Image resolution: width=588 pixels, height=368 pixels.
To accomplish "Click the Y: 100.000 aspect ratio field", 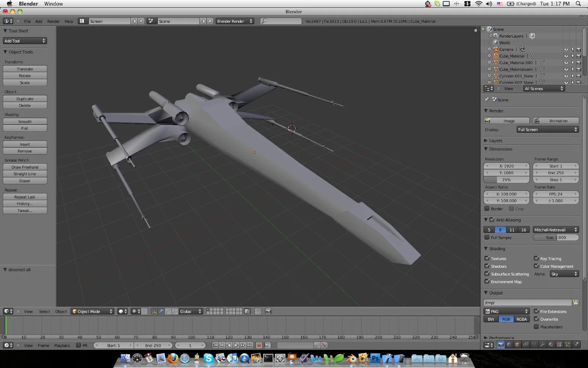I will tap(506, 201).
